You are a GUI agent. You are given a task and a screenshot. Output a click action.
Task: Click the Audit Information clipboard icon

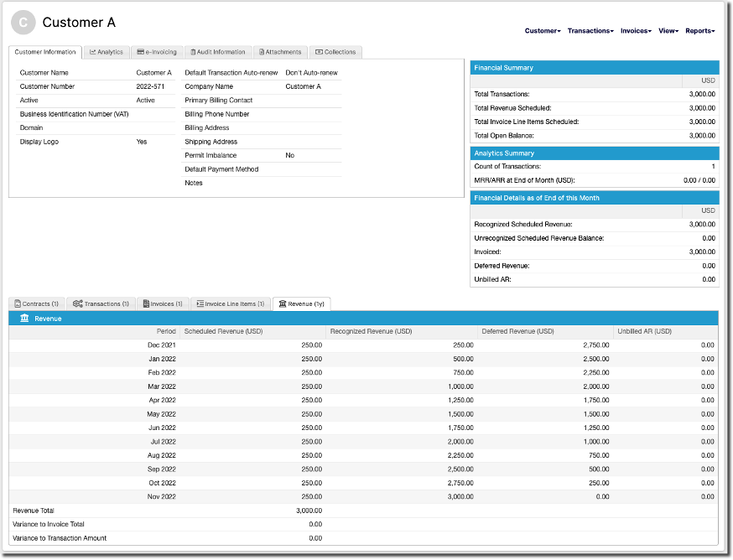193,52
